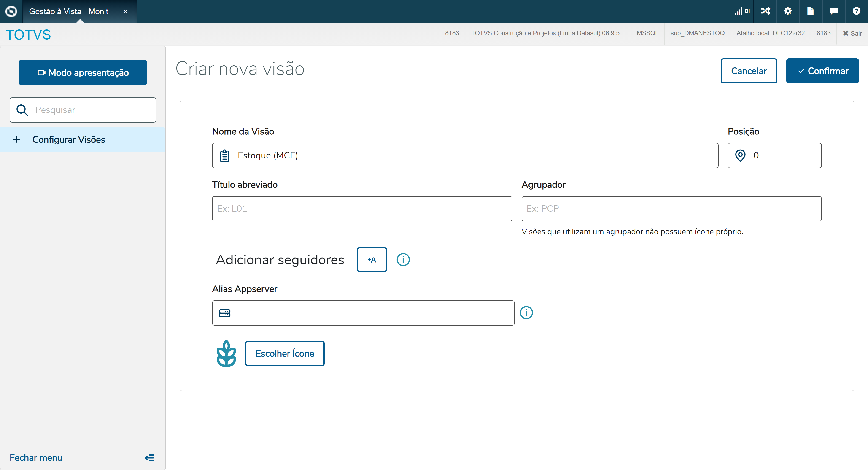Open the chat bubble icon in top bar
Image resolution: width=868 pixels, height=470 pixels.
click(x=833, y=11)
